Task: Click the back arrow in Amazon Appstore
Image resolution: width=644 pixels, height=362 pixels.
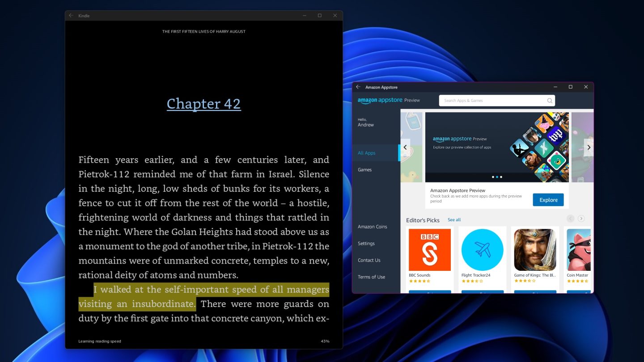Action: coord(358,87)
